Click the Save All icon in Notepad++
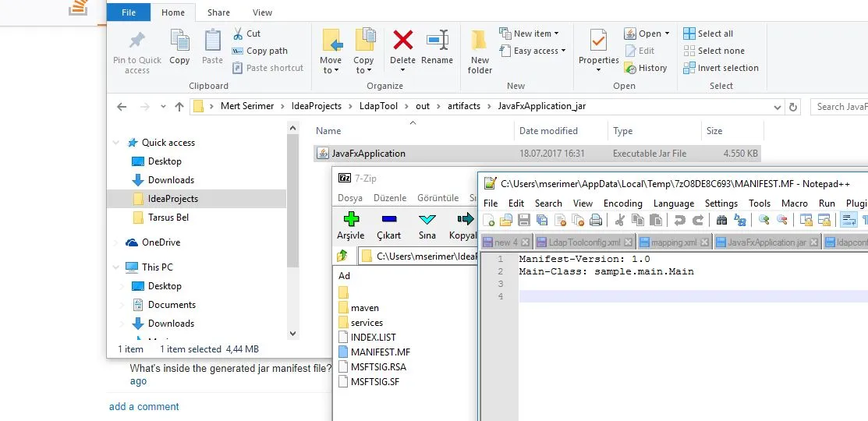Screen dimensions: 868x421 [x=542, y=220]
